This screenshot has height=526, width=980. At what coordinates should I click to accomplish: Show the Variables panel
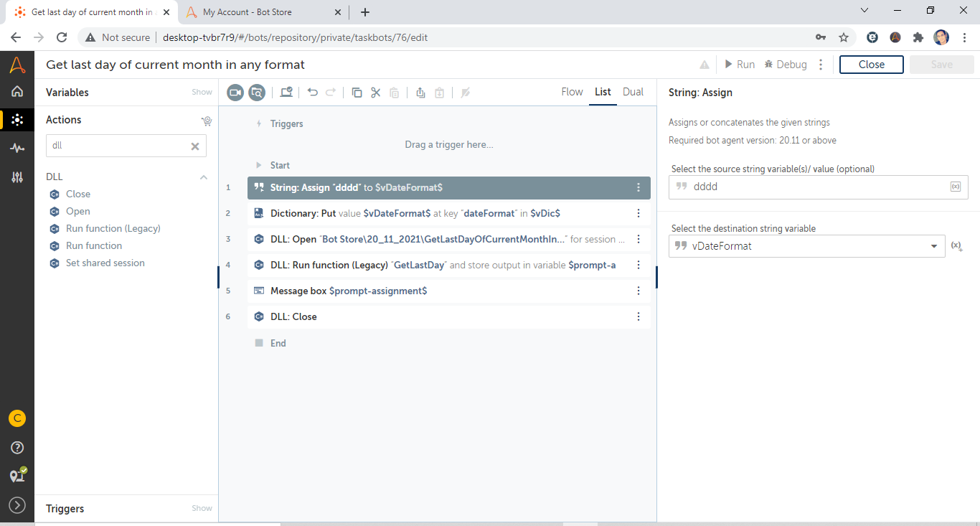coord(202,93)
